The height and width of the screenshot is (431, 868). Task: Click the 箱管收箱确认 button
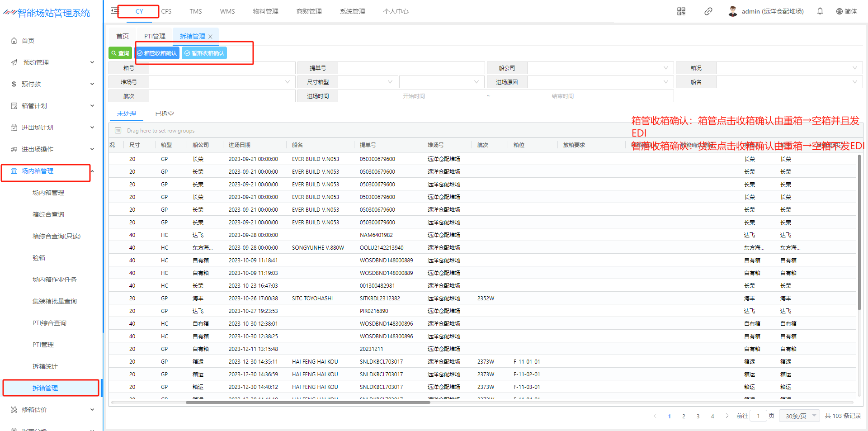click(x=157, y=53)
